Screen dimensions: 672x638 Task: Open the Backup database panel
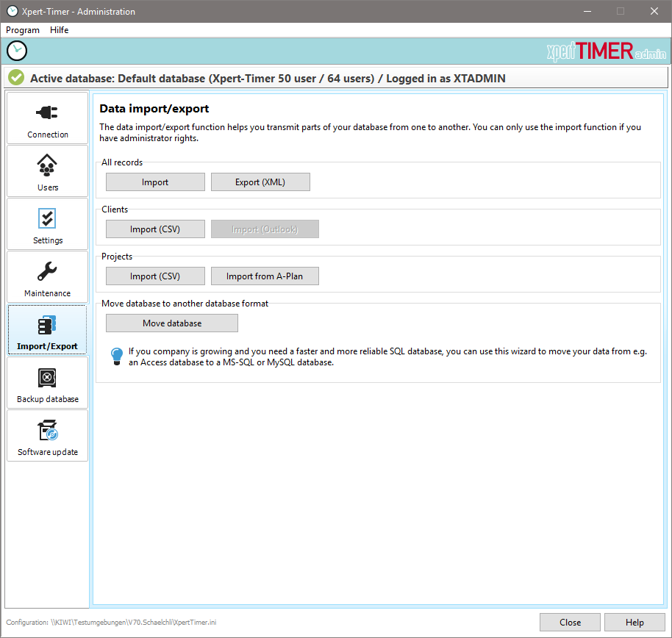[x=47, y=382]
